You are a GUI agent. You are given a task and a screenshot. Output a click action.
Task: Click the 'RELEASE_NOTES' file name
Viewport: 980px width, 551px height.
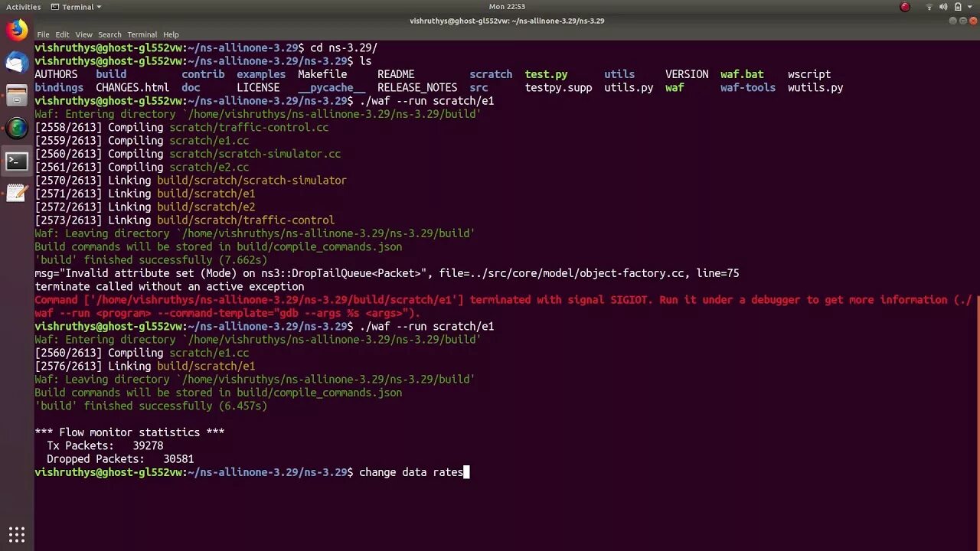coord(417,87)
